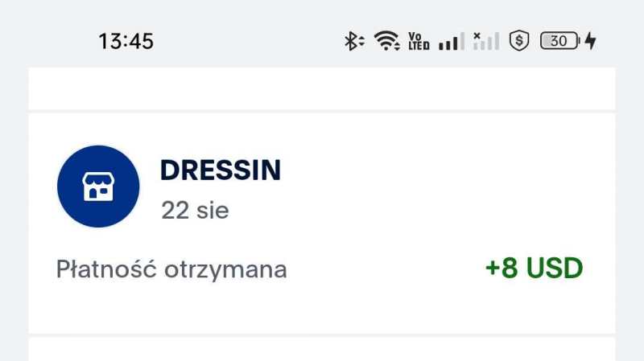This screenshot has height=361, width=644.
Task: Tap the dollar shield status icon
Action: point(520,40)
